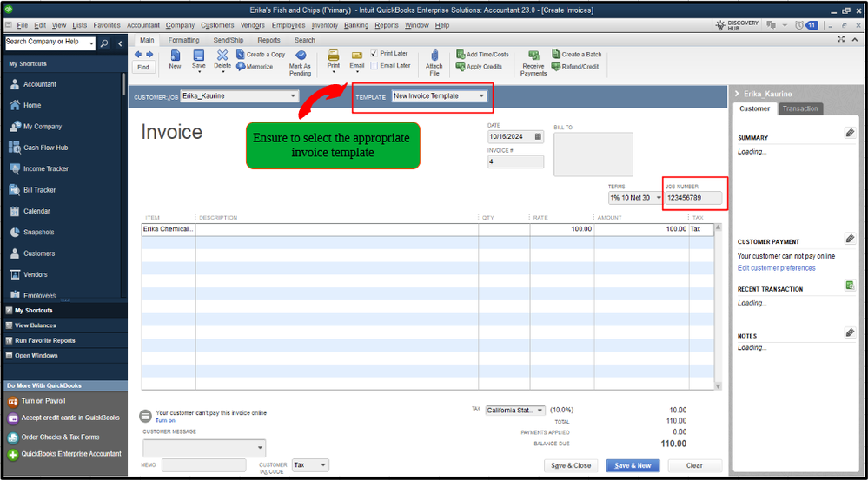Viewport: 868px width, 480px height.
Task: Open the Terms dropdown
Action: point(659,198)
